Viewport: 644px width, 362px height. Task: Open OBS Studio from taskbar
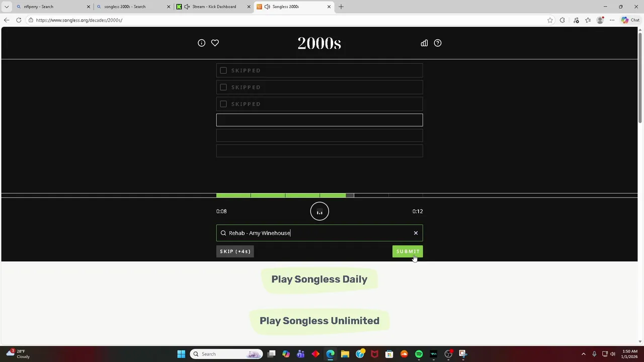(448, 354)
